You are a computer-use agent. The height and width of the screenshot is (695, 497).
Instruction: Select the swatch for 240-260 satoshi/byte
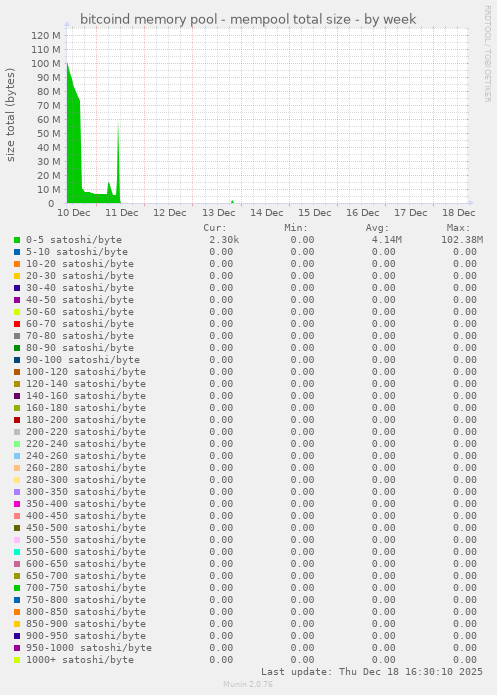click(17, 456)
